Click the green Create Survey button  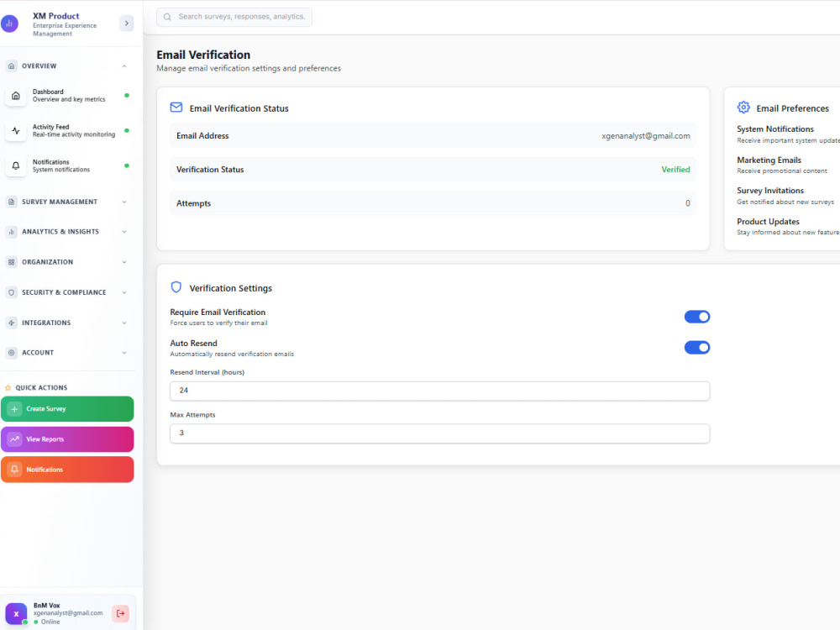click(x=67, y=409)
